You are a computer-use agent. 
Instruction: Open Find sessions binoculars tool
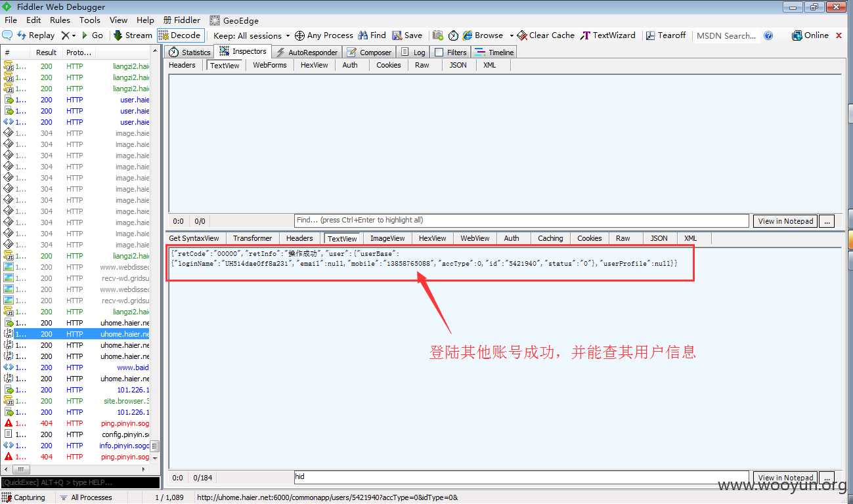coord(372,35)
